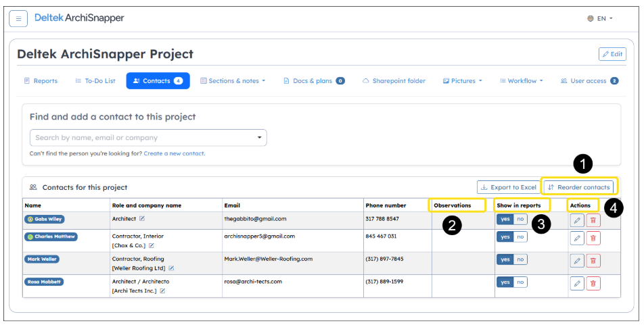The height and width of the screenshot is (327, 644).
Task: Expand the Sections & notes dropdown tab
Action: click(x=233, y=81)
